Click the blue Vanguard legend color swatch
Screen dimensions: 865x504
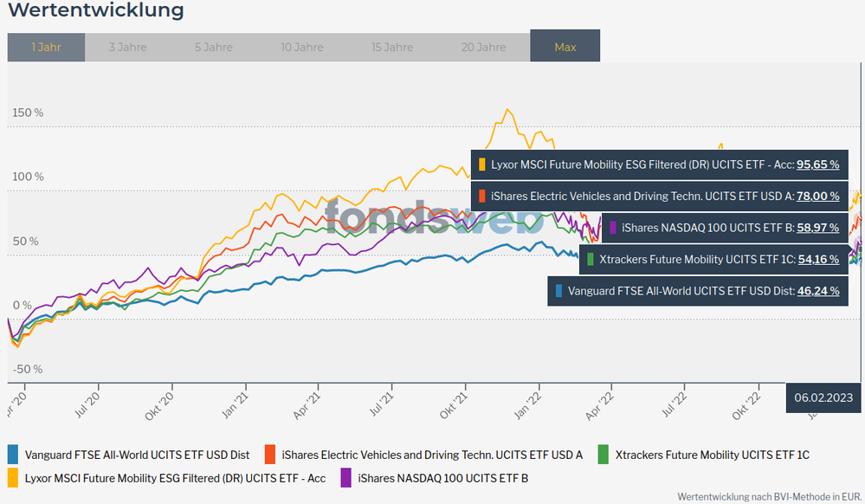13,454
